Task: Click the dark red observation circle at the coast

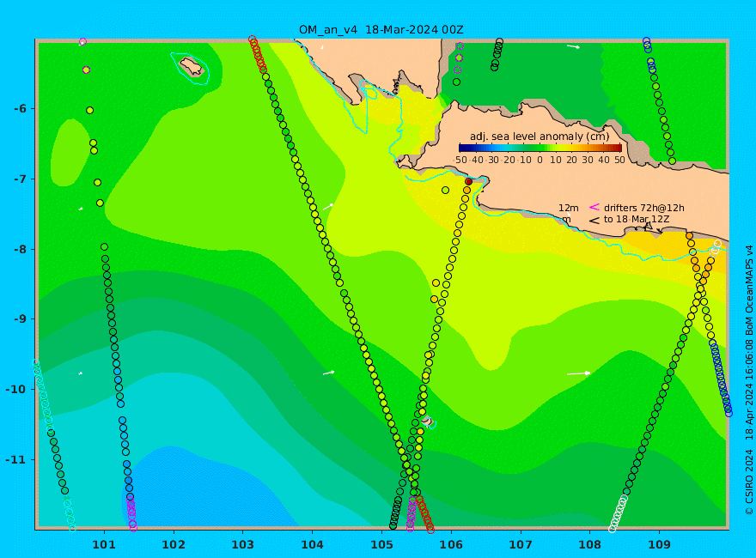Action: pos(468,182)
